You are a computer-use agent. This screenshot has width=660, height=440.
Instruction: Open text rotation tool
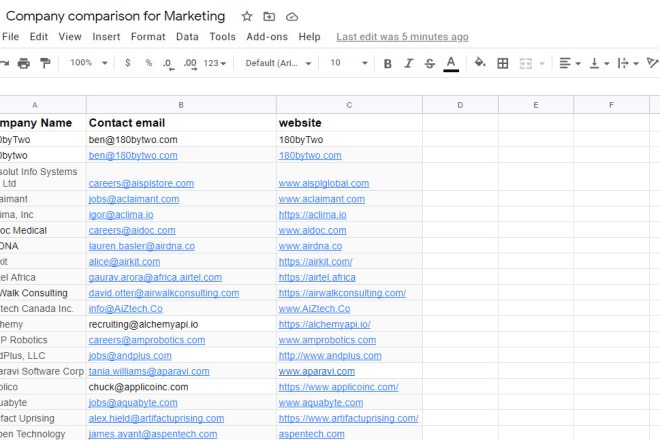pos(653,64)
